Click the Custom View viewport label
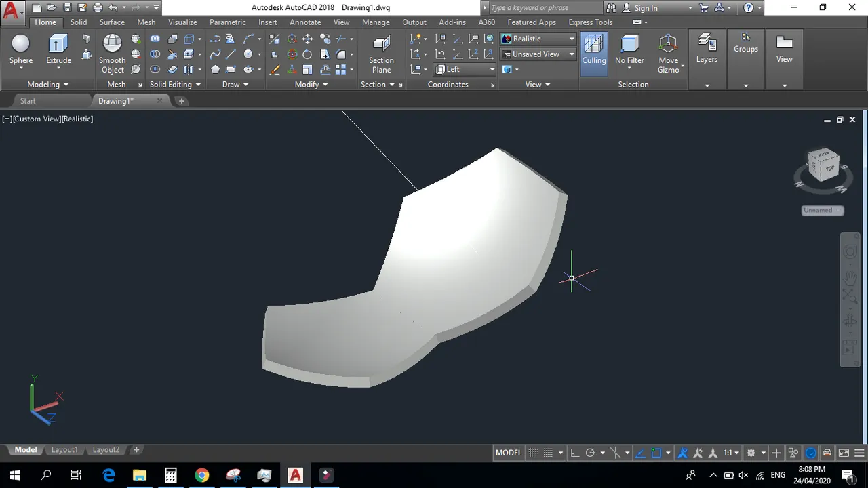Viewport: 868px width, 488px height. point(37,119)
